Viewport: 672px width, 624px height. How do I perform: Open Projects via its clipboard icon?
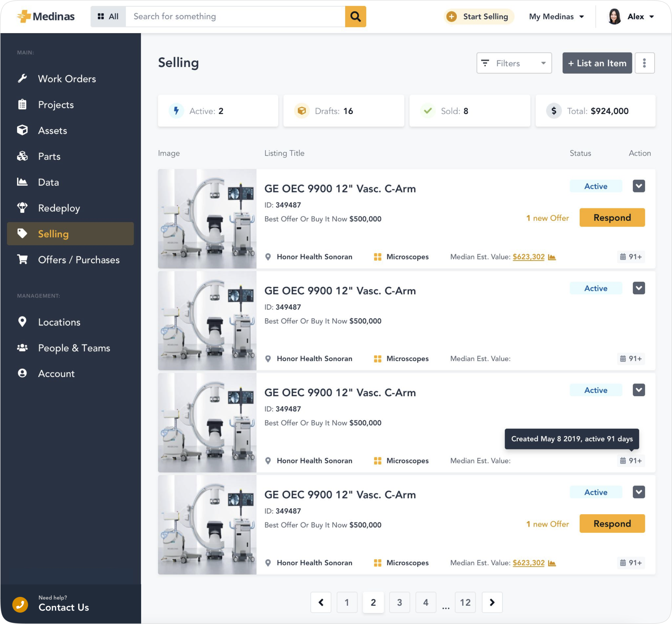[22, 104]
